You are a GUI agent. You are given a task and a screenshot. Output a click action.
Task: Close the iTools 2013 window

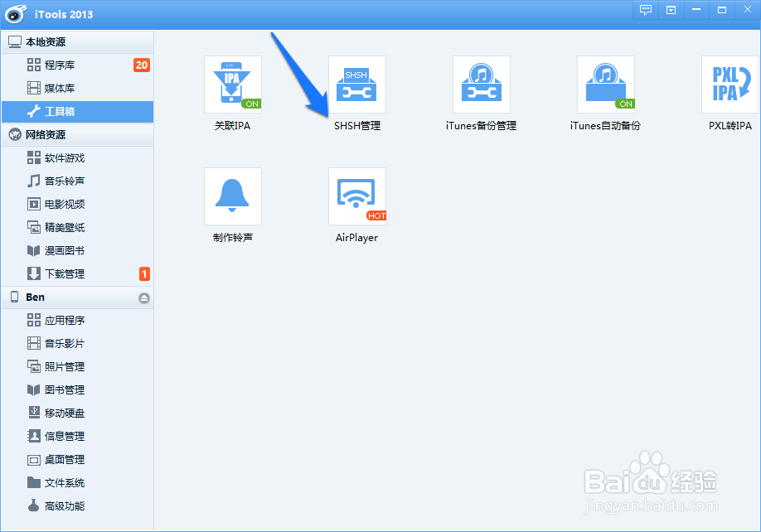[x=748, y=10]
